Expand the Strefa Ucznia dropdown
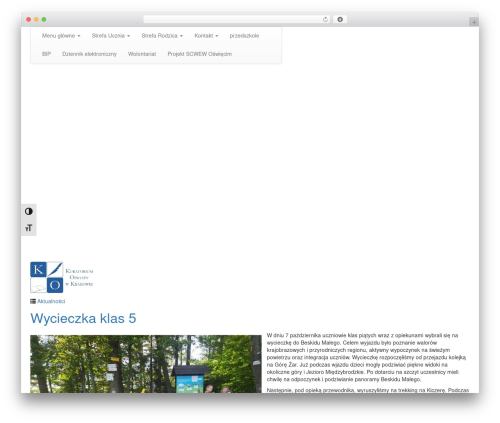The image size is (500, 423). click(111, 36)
